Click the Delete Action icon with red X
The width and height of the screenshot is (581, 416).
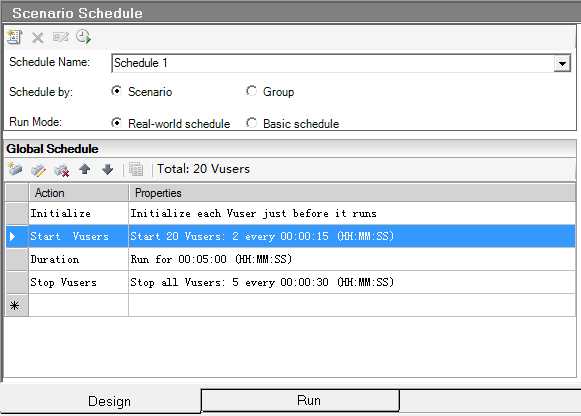click(62, 170)
